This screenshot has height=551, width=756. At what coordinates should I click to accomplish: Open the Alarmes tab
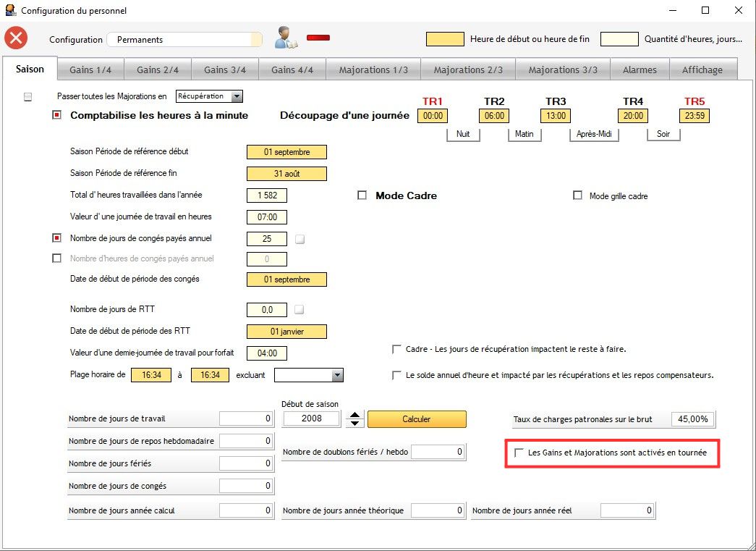point(640,70)
